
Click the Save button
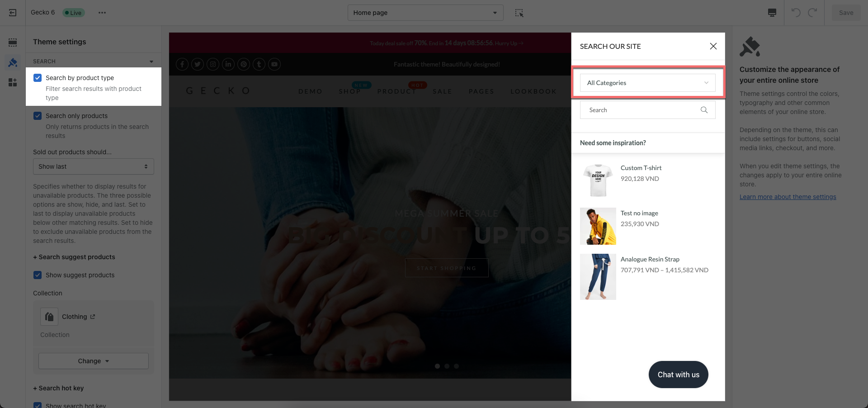(x=846, y=13)
